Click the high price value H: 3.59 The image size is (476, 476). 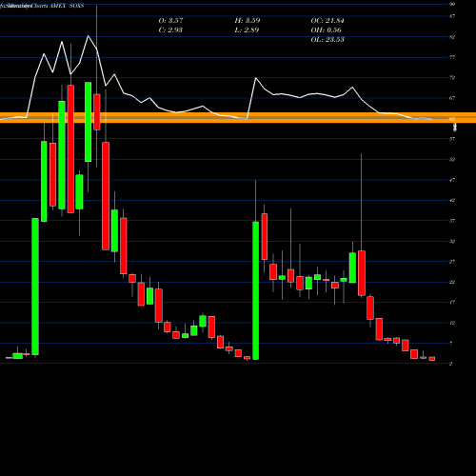point(248,21)
